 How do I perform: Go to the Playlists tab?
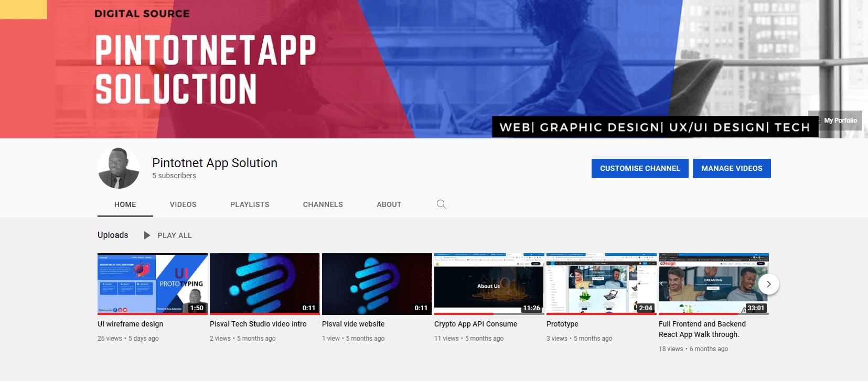point(250,204)
